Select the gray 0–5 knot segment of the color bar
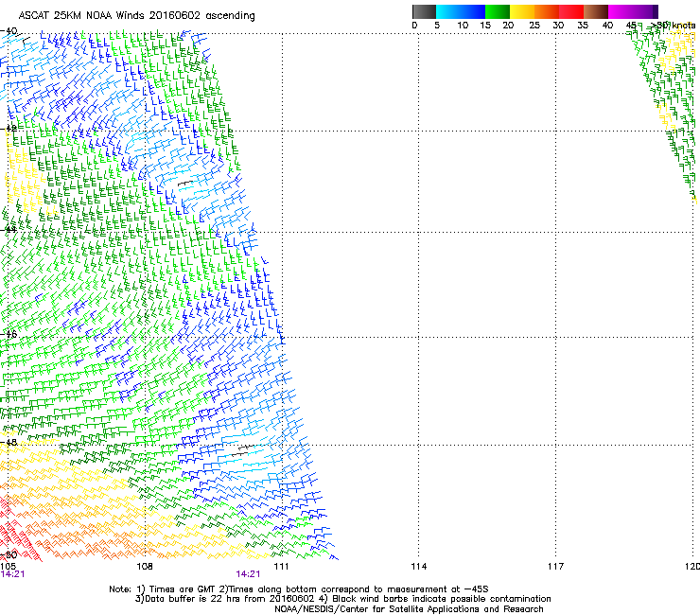 (x=424, y=11)
